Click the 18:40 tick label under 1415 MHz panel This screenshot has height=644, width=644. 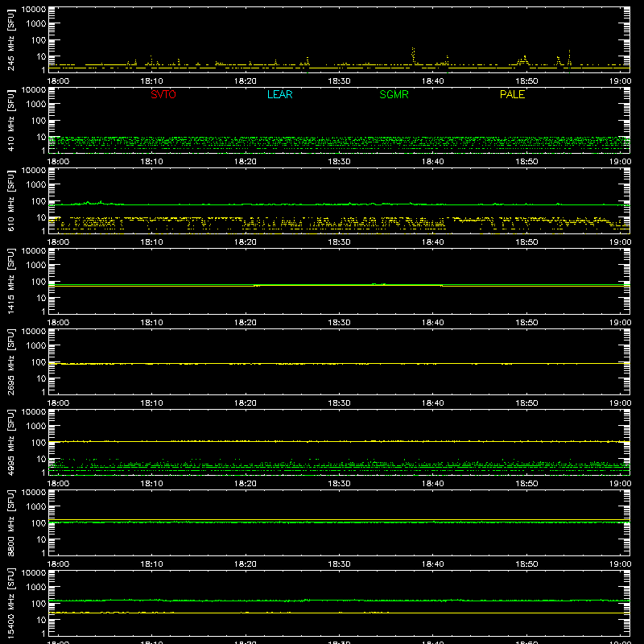[x=432, y=323]
